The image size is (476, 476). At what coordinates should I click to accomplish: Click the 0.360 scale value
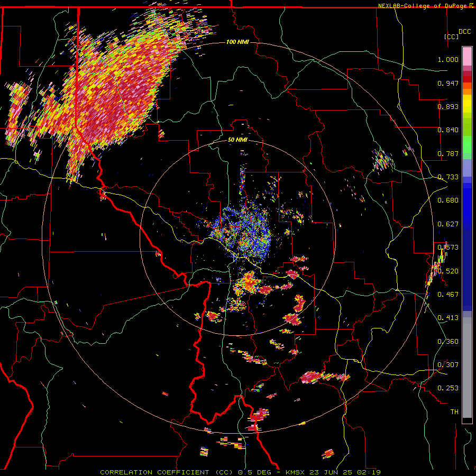pos(448,341)
